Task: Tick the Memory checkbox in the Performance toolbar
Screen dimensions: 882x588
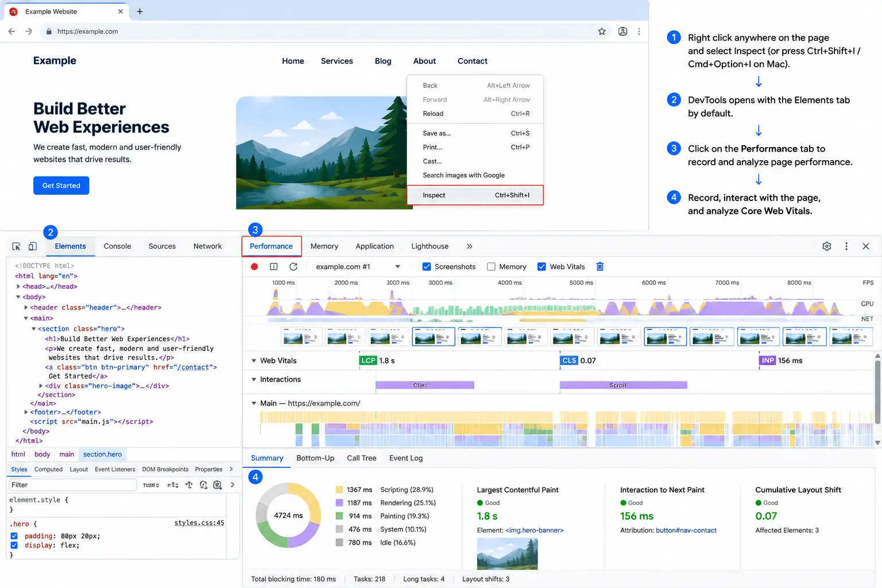Action: click(x=491, y=266)
